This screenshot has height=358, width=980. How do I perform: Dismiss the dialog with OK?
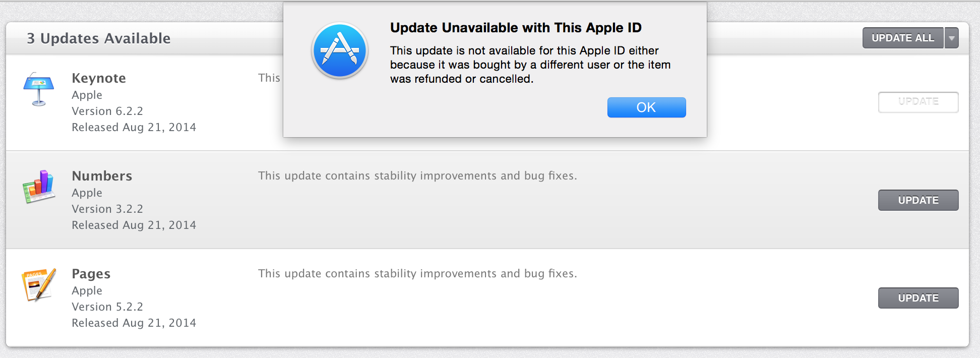click(x=646, y=107)
